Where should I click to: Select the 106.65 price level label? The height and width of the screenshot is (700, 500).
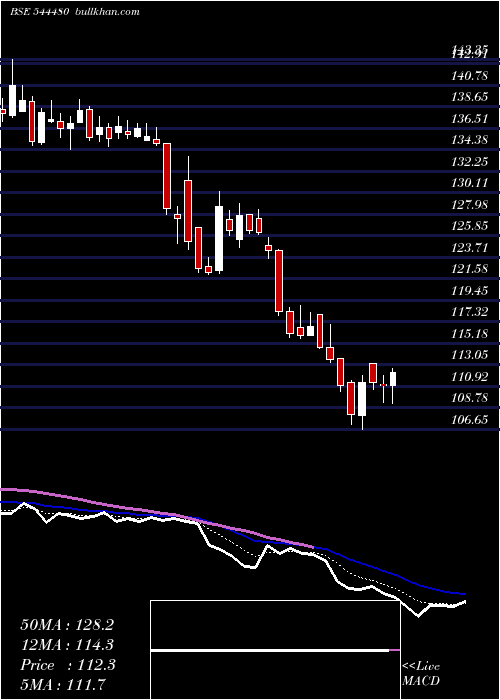click(x=469, y=419)
